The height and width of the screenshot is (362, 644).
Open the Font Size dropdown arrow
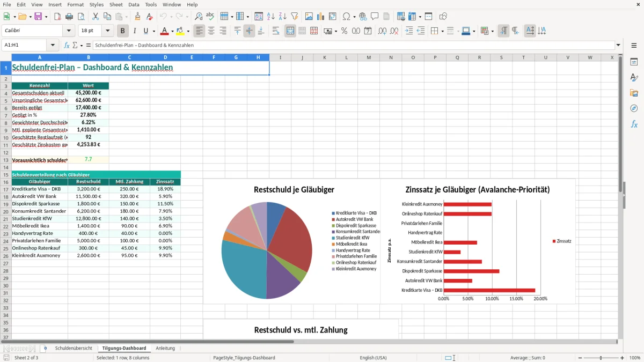coord(108,31)
